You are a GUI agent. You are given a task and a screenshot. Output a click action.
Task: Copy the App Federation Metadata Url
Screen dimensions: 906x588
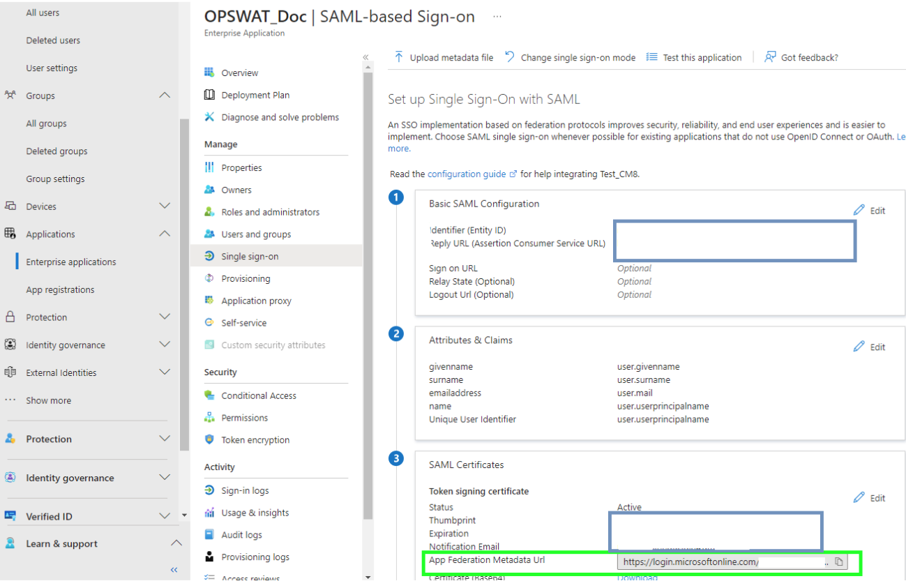pos(839,562)
